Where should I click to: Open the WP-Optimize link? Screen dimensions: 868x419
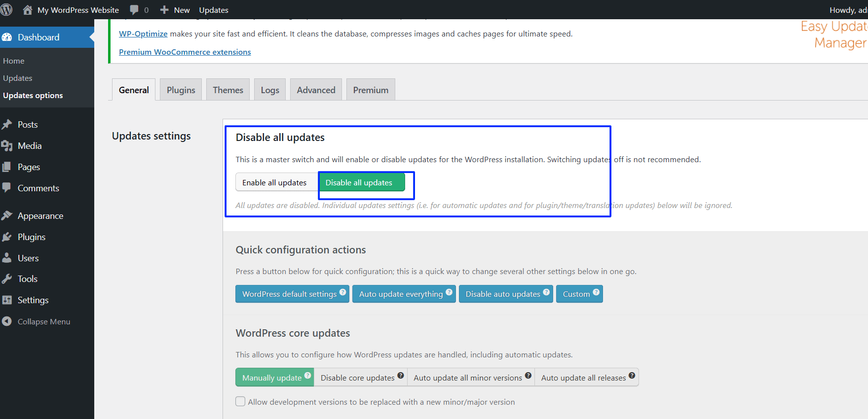(143, 34)
